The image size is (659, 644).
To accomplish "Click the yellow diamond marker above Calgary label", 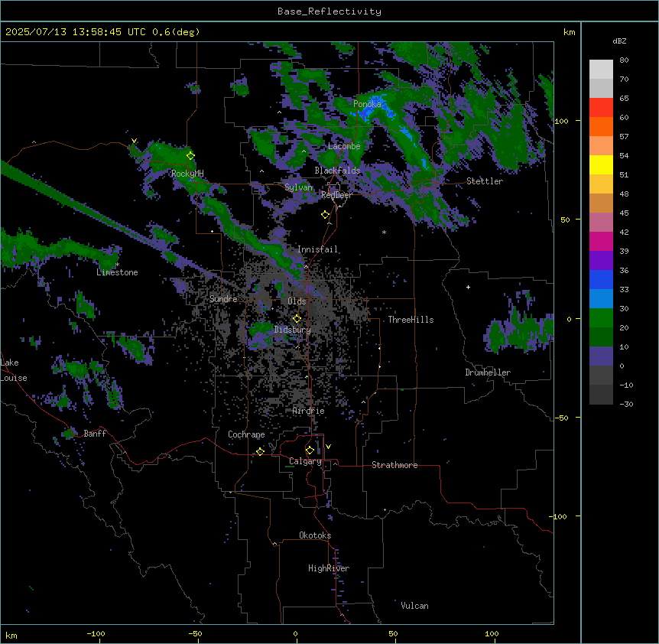I will pyautogui.click(x=310, y=450).
